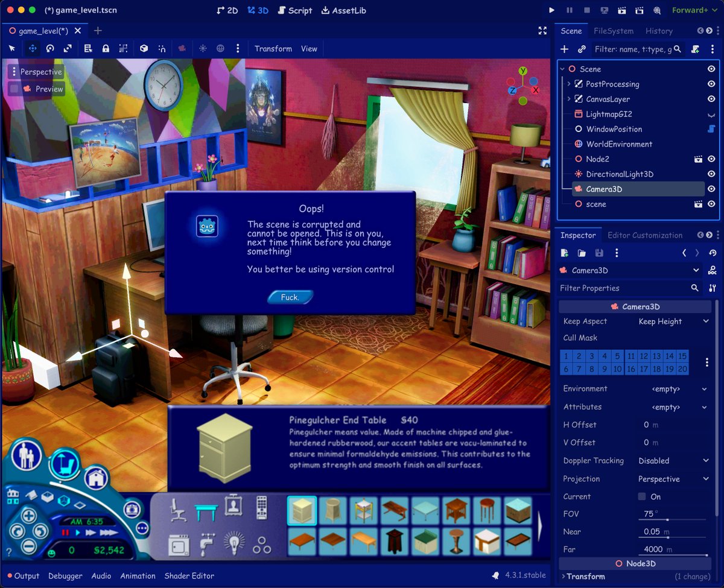Click the Add Child Node plus icon

(565, 49)
